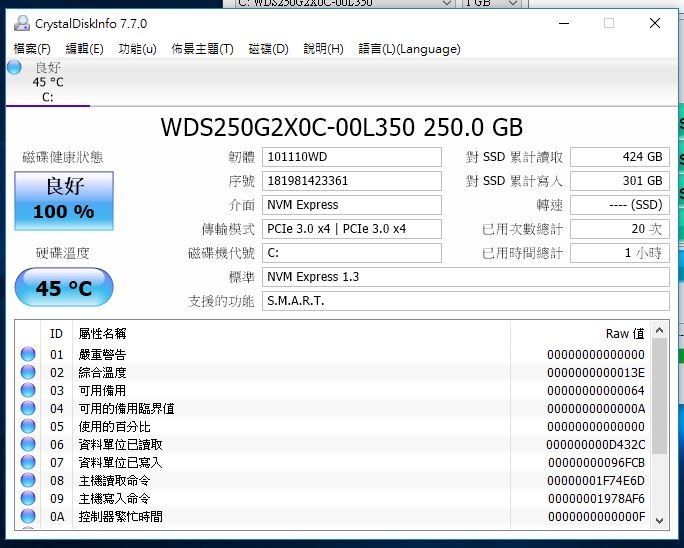Click the interface field NVM Express

352,205
